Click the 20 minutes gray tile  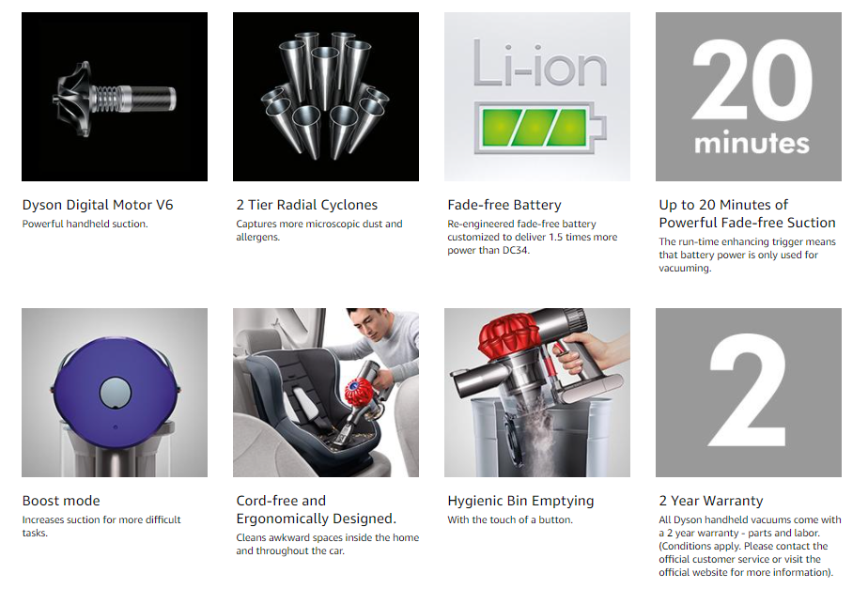point(749,97)
